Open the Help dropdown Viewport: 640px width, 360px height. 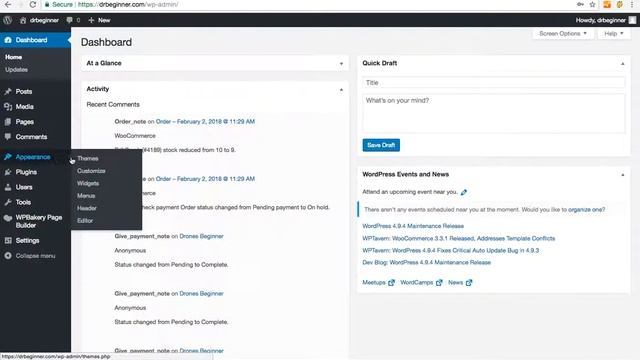[x=613, y=33]
